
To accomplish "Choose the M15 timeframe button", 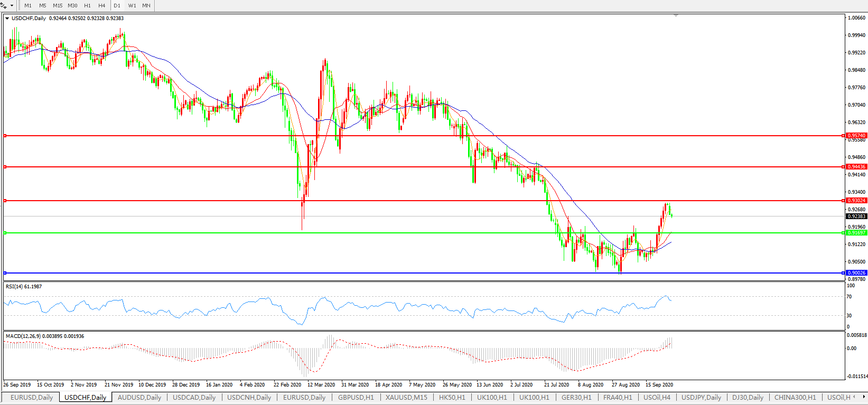I will click(58, 6).
